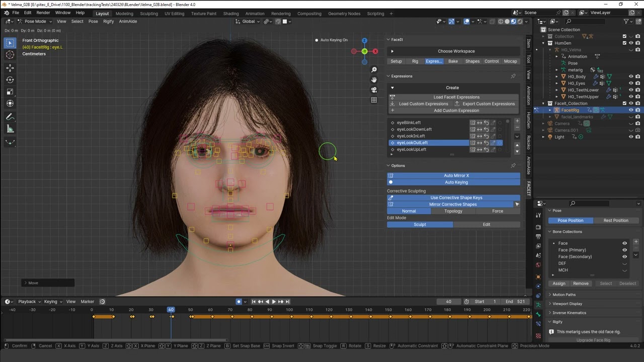Select the Move tool in viewport toolbar

click(x=10, y=68)
